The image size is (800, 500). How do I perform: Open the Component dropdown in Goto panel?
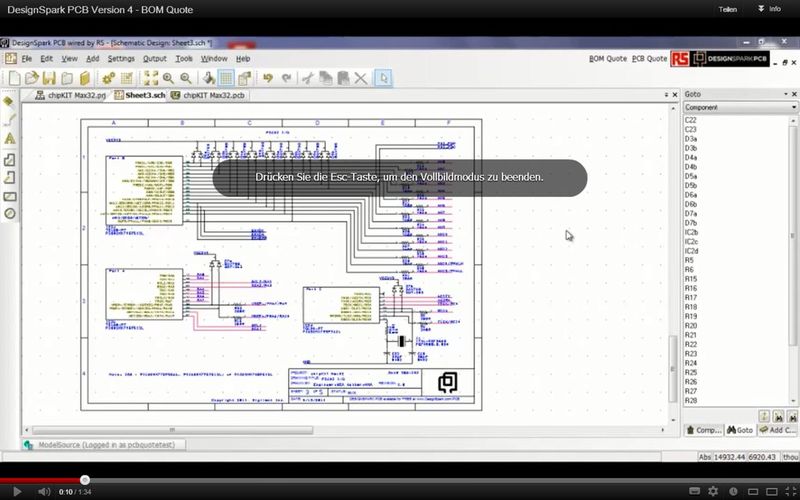(739, 107)
